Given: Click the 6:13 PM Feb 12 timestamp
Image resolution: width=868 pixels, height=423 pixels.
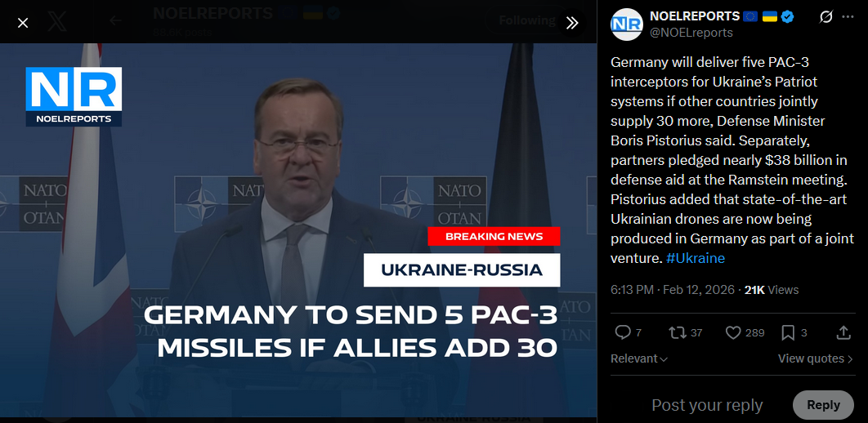Looking at the screenshot, I should coord(673,290).
